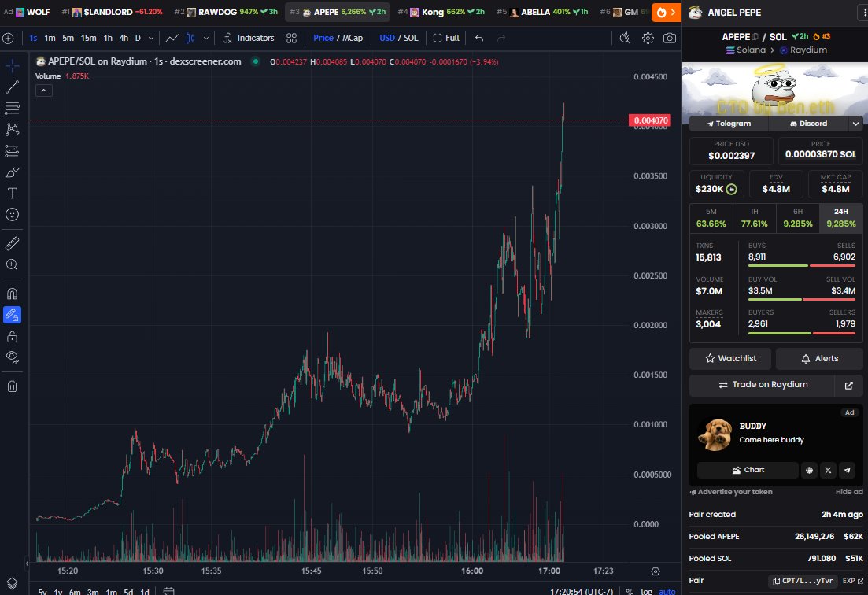Open the Telegram link
Viewport: 868px width, 595px height.
pos(729,124)
